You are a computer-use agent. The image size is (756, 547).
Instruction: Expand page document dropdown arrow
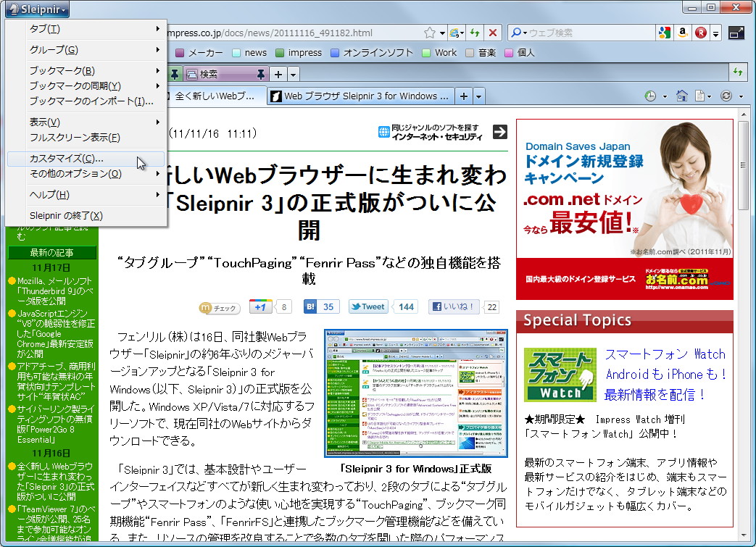[x=709, y=96]
